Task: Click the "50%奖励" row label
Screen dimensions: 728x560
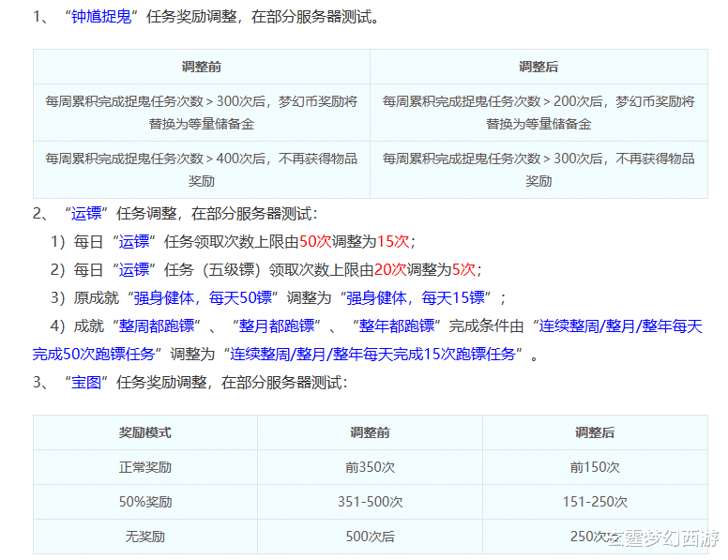Action: click(145, 502)
